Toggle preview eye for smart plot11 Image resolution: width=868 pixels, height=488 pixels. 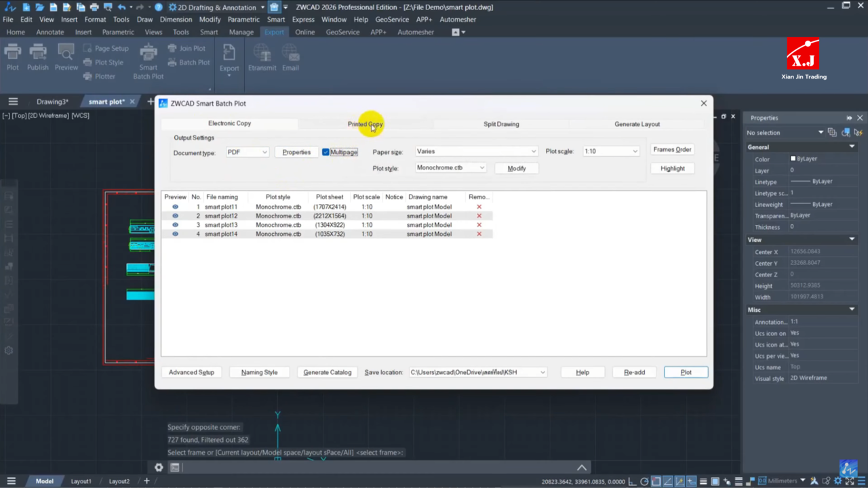coord(175,207)
